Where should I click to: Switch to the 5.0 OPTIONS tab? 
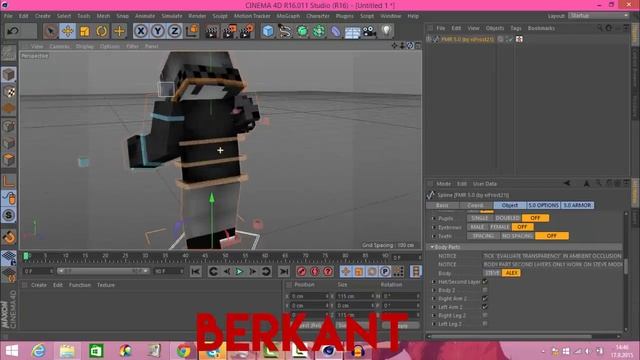[543, 205]
